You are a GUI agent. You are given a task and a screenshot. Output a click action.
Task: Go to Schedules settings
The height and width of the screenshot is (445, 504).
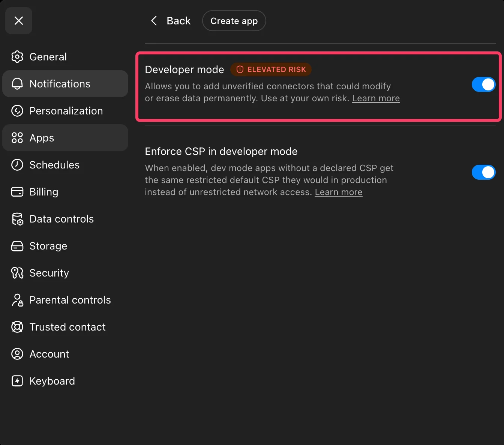coord(65,165)
